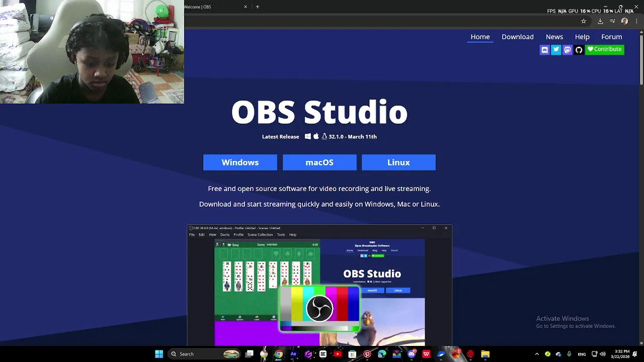Bookmark this page with the star icon
Screen dimensions: 644x362
584,21
